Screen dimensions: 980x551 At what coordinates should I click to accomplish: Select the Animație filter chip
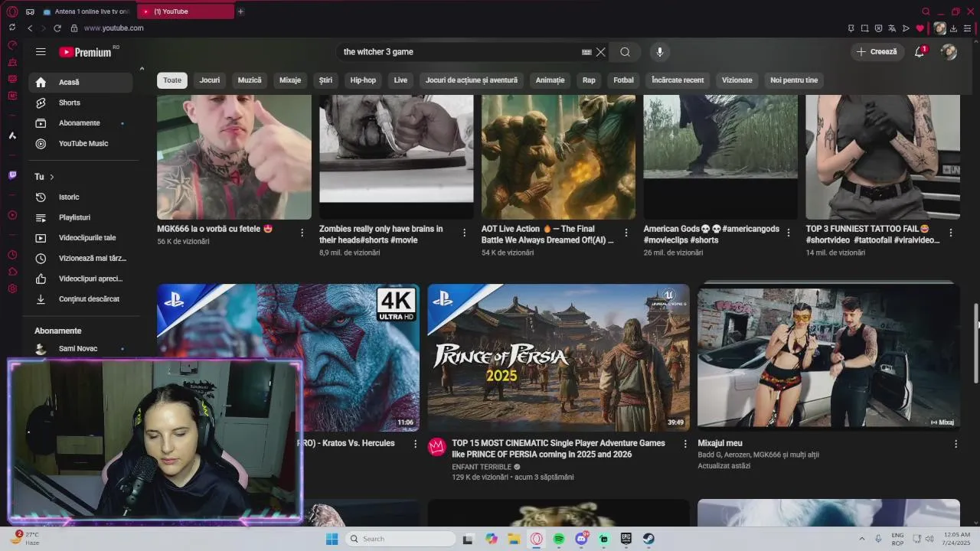coord(550,80)
